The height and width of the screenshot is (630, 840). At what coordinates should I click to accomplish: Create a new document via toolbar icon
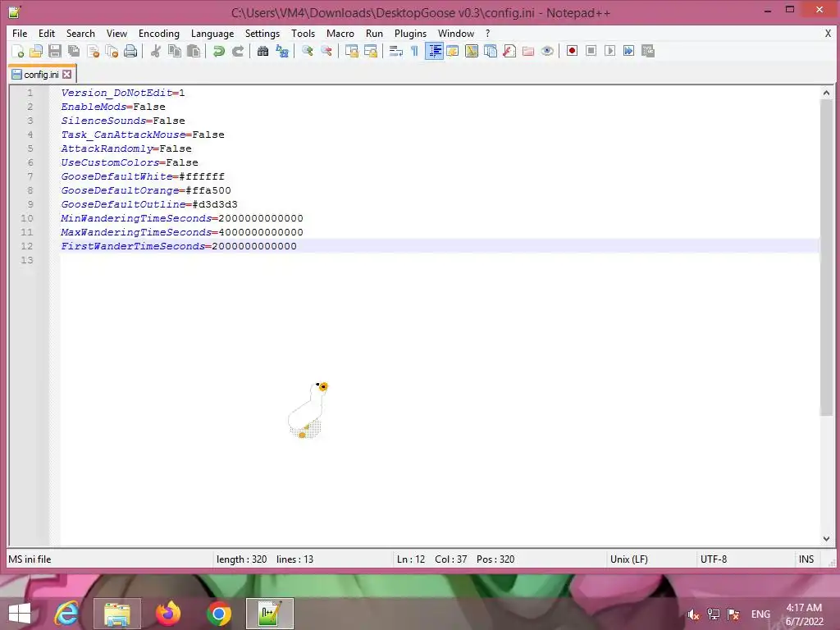coord(18,51)
